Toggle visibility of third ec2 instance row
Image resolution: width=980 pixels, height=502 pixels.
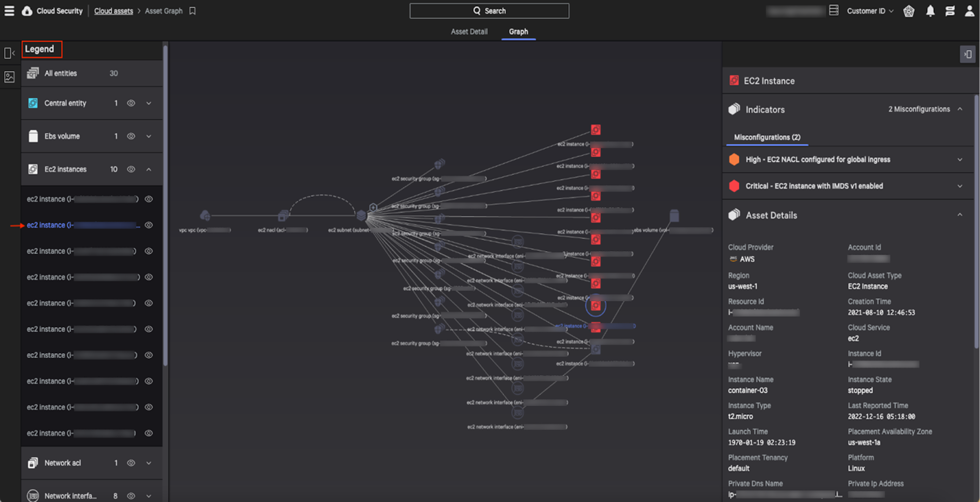(x=149, y=251)
